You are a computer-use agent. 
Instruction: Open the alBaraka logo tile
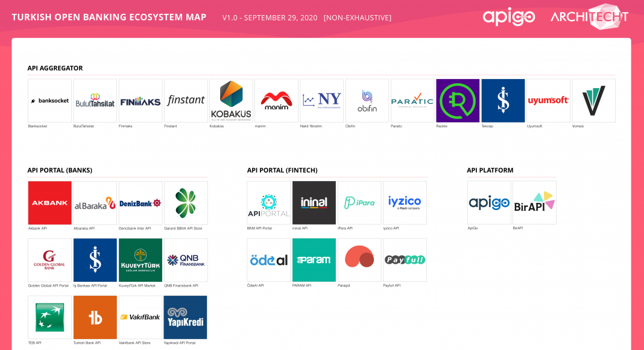[x=95, y=203]
